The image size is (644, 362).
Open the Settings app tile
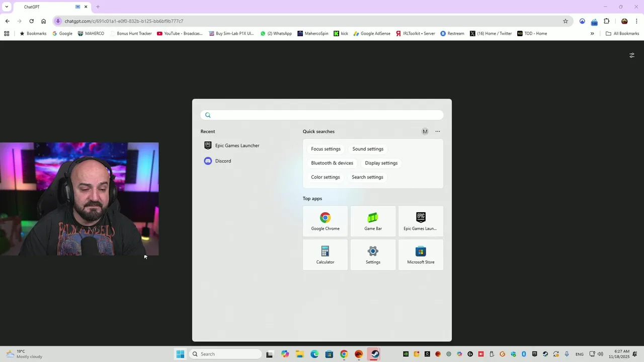pyautogui.click(x=373, y=255)
